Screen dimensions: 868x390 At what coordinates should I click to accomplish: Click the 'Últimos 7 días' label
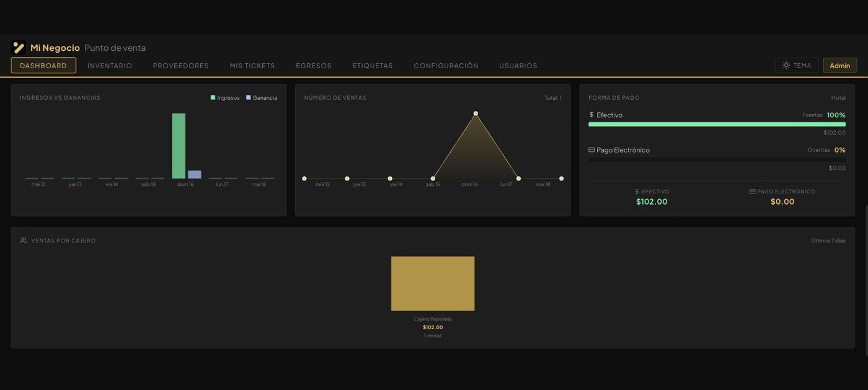(828, 241)
